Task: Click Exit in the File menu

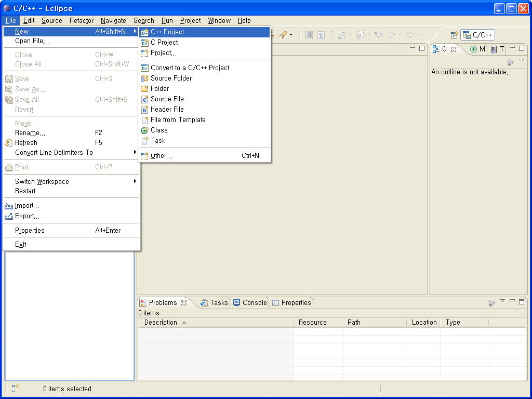Action: tap(71, 244)
